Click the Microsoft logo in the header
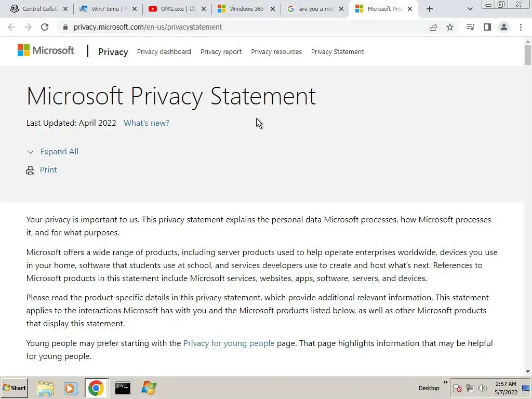 coord(46,50)
